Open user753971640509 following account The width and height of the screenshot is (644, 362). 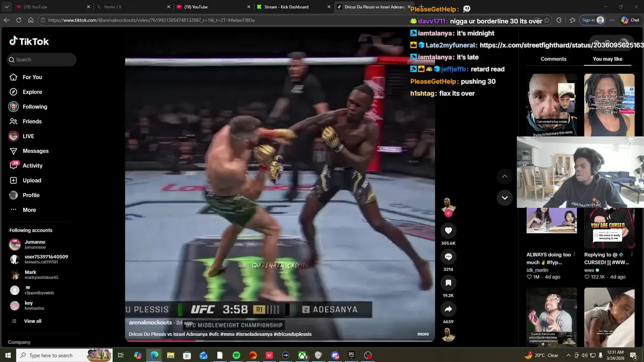pyautogui.click(x=40, y=259)
